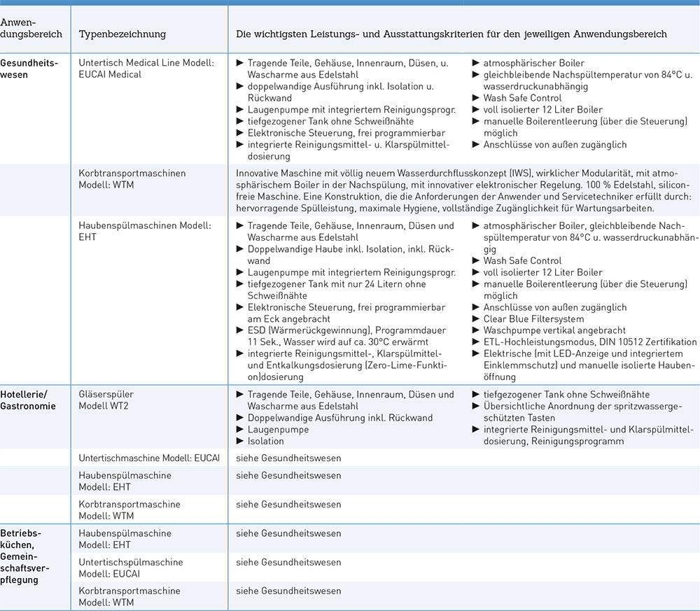Click "Korbtransportmaschine Modell: WTM" in Hotellerie/Gastronomie section

click(x=129, y=510)
